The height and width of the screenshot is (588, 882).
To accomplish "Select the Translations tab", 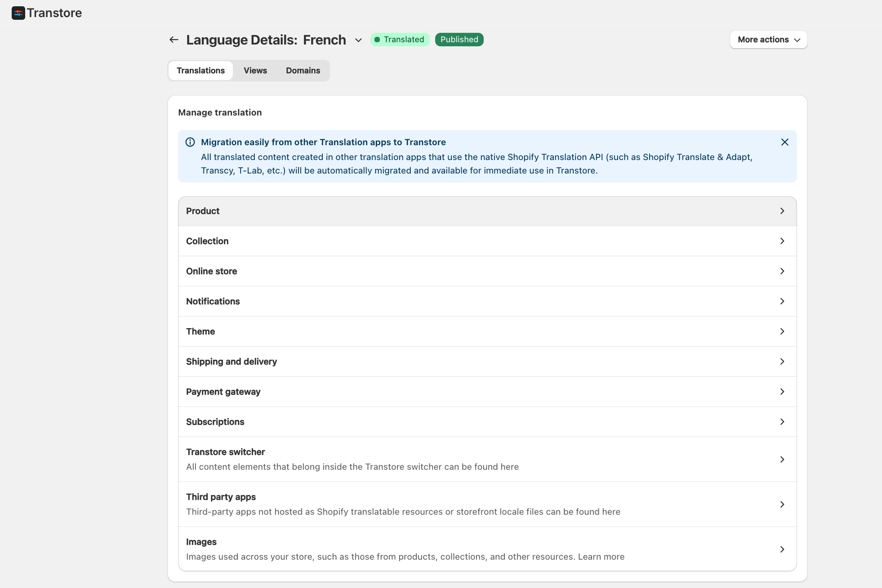I will click(x=200, y=71).
